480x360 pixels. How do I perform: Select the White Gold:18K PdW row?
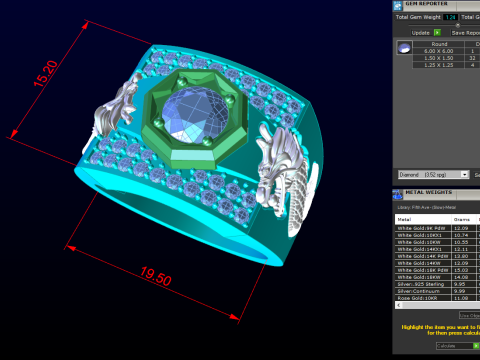click(438, 270)
